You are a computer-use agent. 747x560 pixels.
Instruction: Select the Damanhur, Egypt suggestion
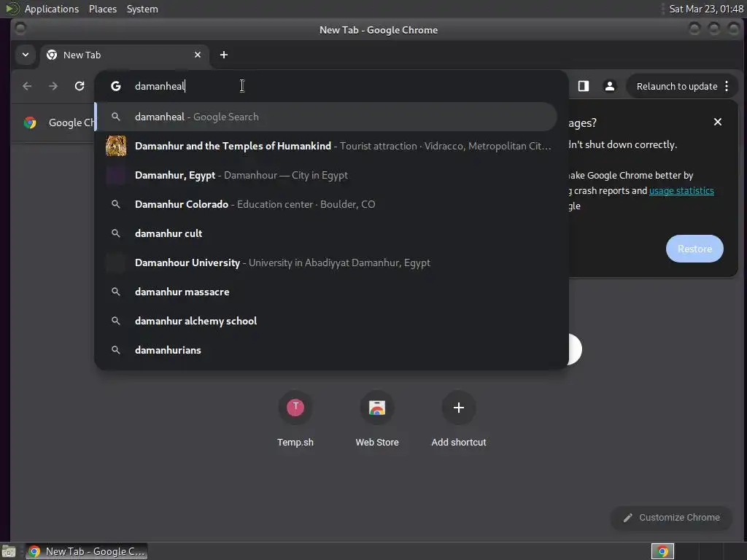point(326,175)
